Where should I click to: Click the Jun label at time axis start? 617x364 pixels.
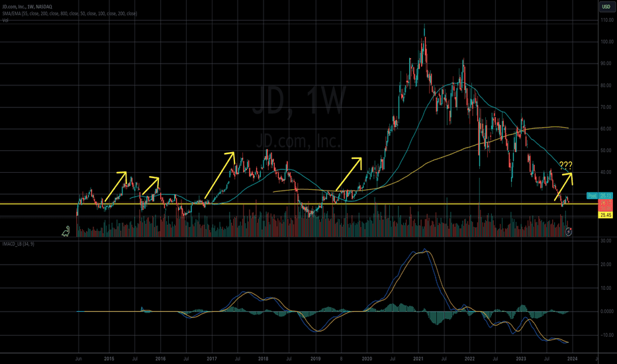pos(79,359)
